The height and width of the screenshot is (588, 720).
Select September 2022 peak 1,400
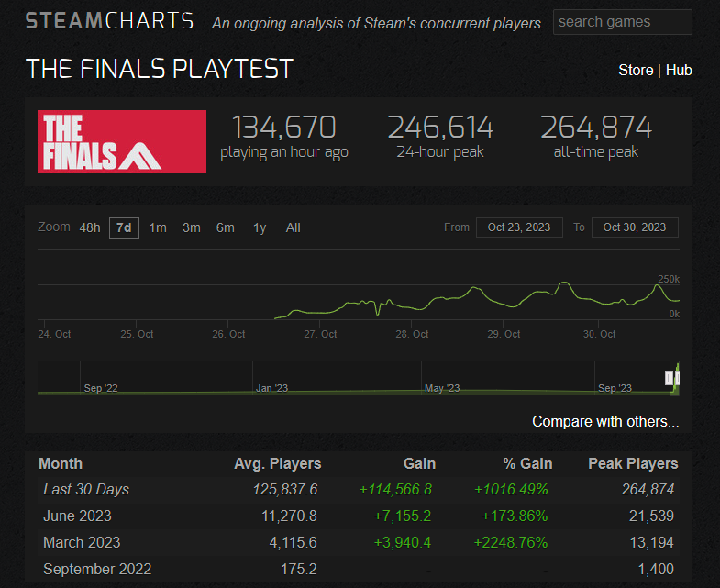click(x=656, y=569)
